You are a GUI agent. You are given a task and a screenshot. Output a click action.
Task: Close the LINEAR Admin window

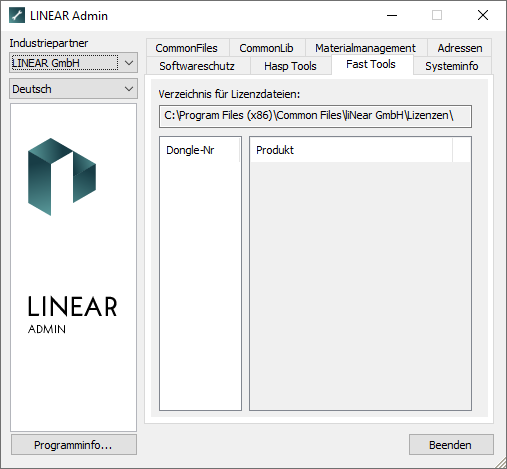[483, 15]
